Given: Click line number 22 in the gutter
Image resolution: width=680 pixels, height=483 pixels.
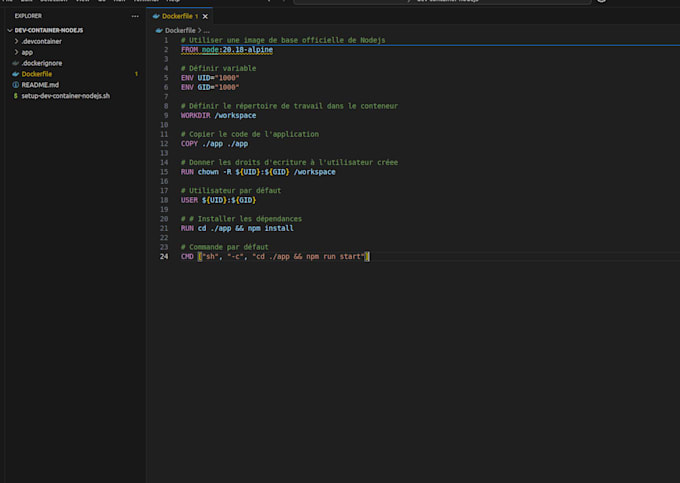Looking at the screenshot, I should 164,238.
